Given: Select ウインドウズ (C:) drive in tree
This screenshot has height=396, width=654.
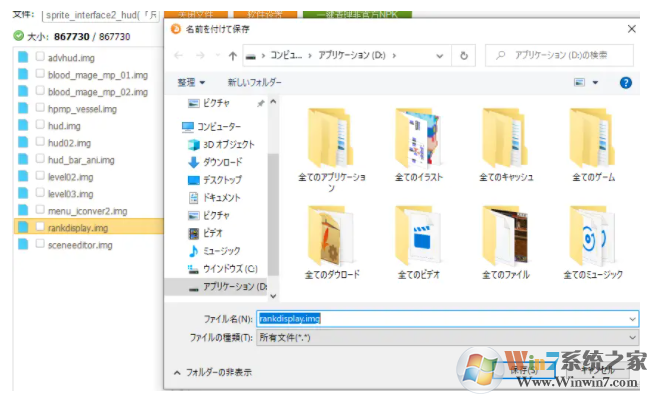Looking at the screenshot, I should coord(222,269).
